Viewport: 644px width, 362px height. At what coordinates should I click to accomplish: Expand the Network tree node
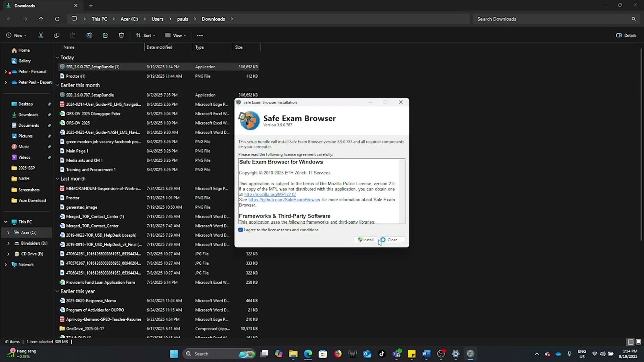click(x=6, y=264)
